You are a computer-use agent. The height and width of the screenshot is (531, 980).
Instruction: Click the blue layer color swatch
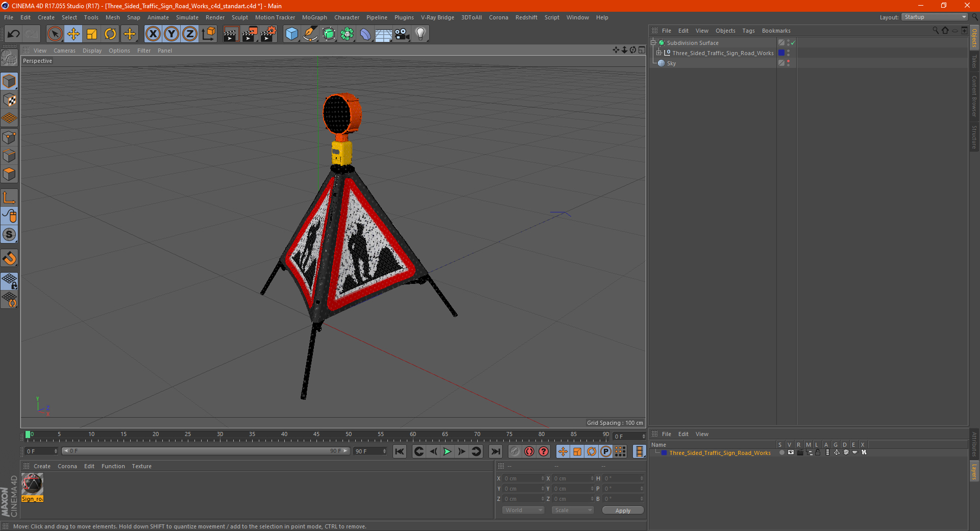(x=781, y=53)
